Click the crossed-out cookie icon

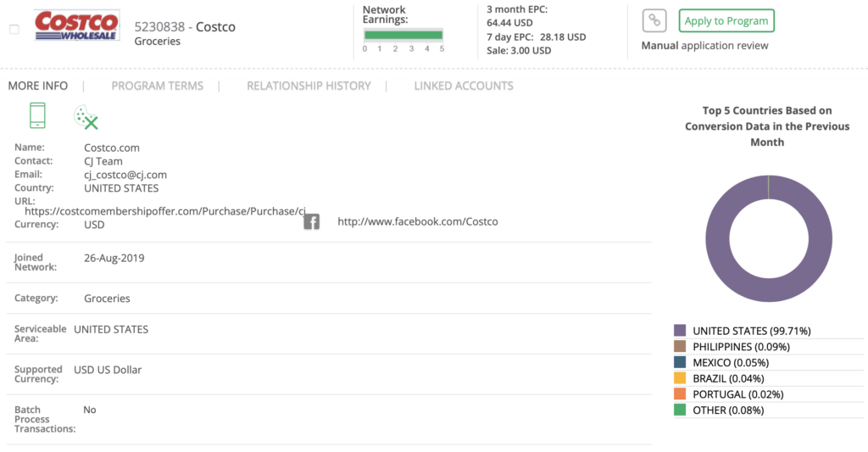tap(86, 117)
